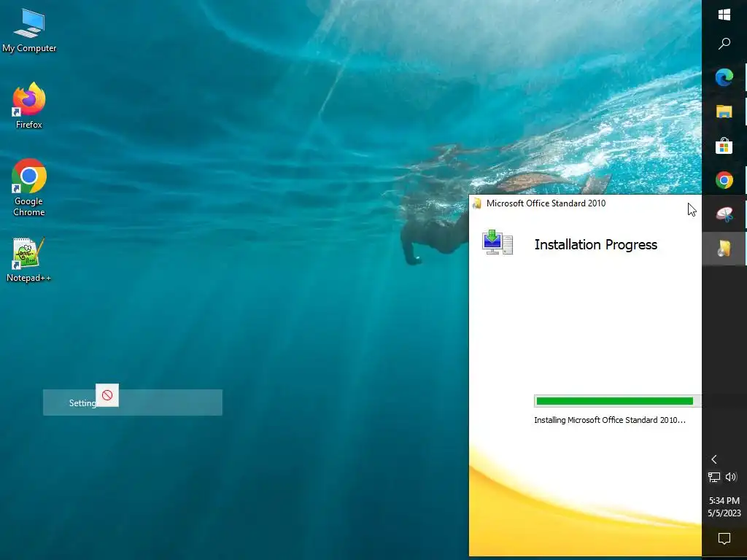The height and width of the screenshot is (560, 747).
Task: Click the Installation Progress computer icon
Action: [x=498, y=242]
